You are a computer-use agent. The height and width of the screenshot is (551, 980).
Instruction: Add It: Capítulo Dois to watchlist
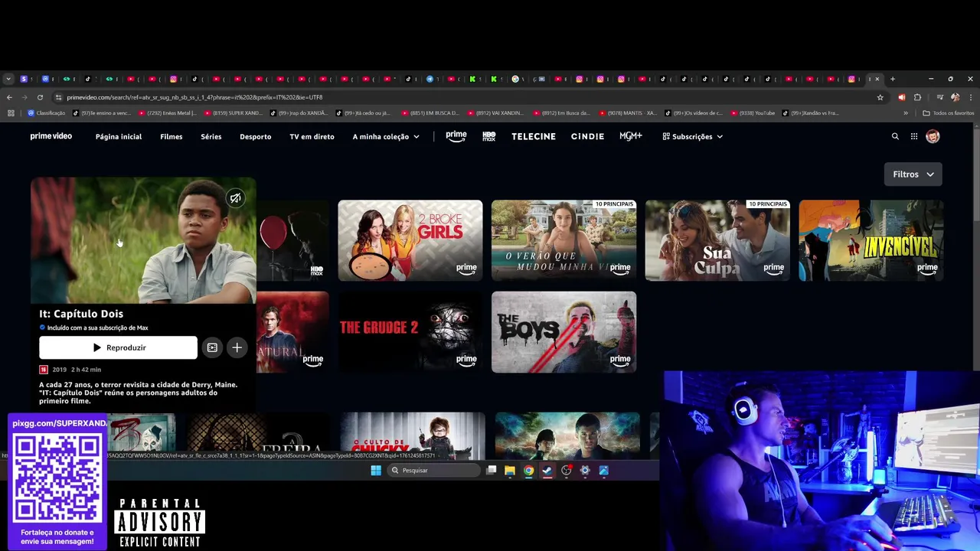(237, 347)
